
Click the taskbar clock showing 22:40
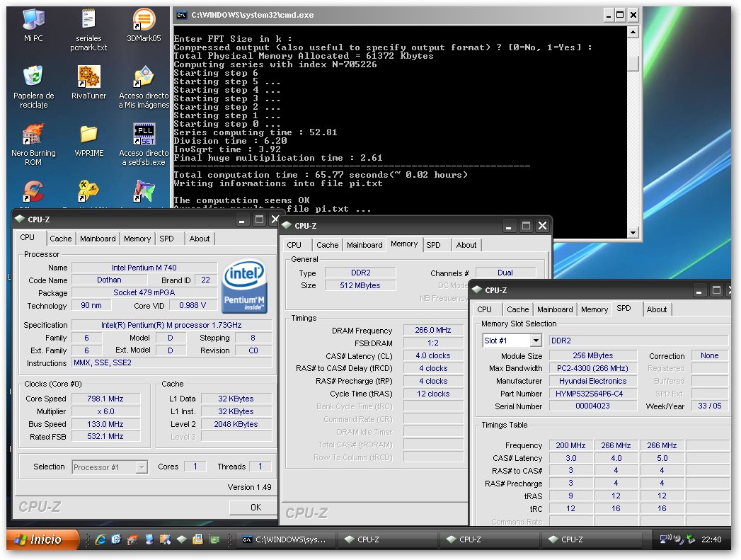pos(711,539)
